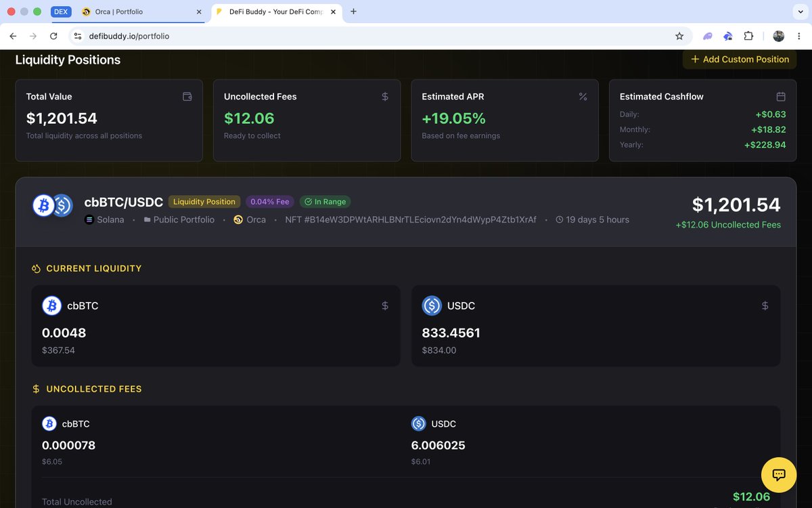Viewport: 812px width, 508px height.
Task: Click the Liquidity Position badge
Action: click(204, 202)
